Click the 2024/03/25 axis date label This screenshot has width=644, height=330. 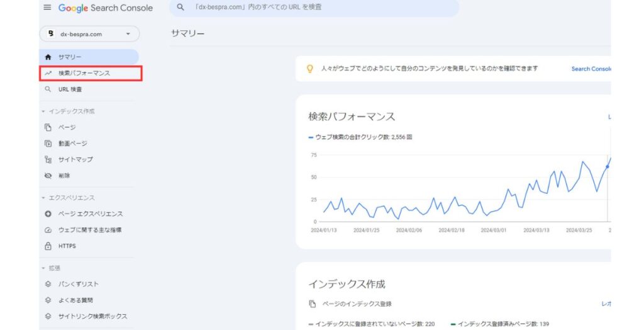(579, 230)
